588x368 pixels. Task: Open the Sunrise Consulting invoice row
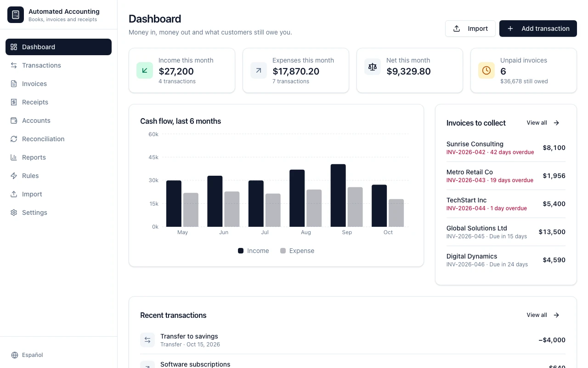point(506,148)
